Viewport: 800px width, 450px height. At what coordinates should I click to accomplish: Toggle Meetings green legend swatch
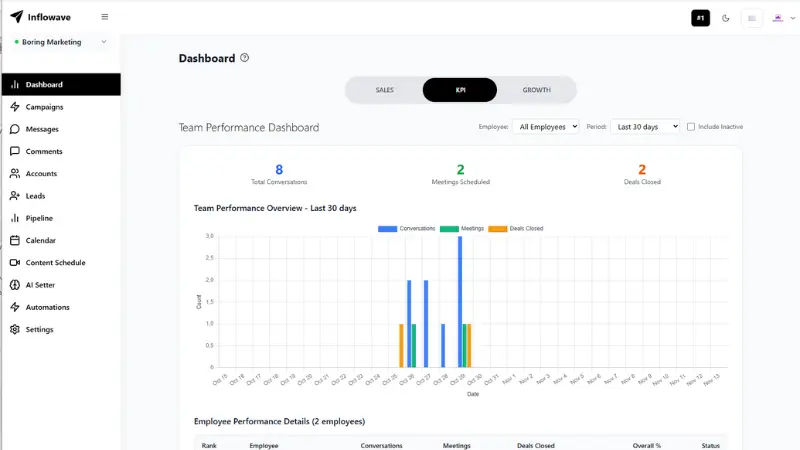click(x=449, y=229)
